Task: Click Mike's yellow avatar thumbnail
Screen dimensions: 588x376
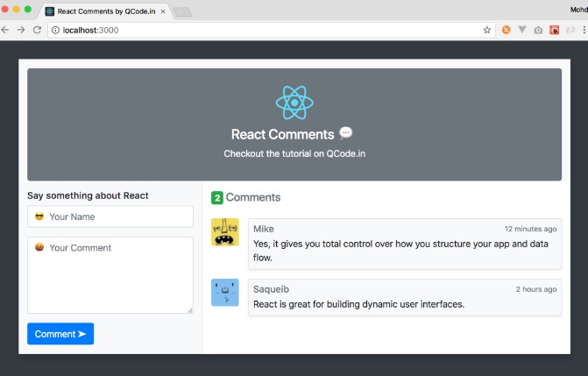Action: tap(225, 232)
